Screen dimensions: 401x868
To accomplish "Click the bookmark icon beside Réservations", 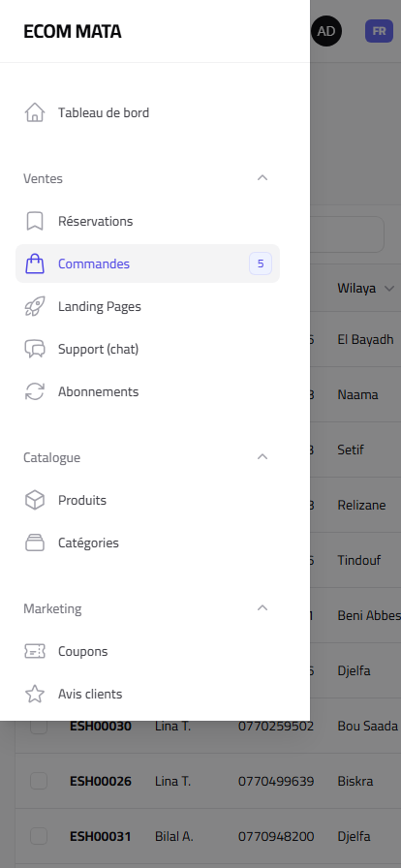I will point(35,221).
